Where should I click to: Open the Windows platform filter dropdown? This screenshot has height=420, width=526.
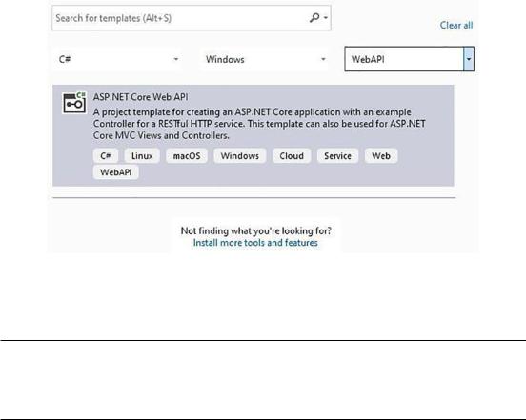265,59
